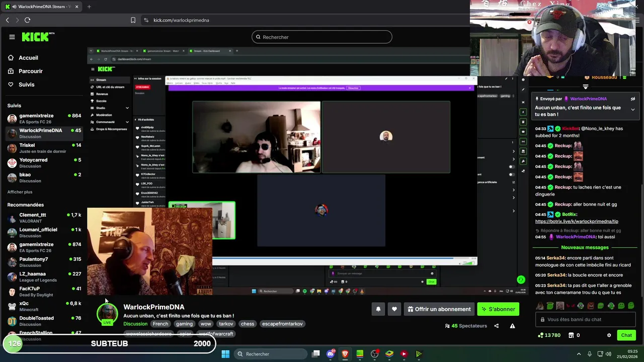Screen dimensions: 644x362
Task: Go to Accueil in the sidebar
Action: (x=28, y=58)
